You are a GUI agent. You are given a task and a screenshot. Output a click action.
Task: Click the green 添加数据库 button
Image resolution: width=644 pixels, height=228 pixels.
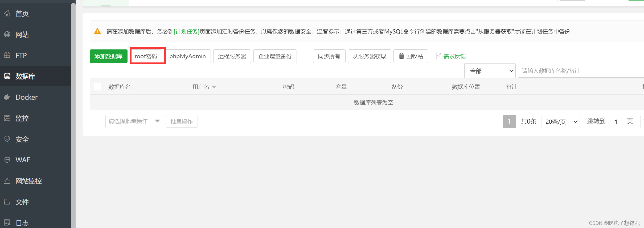108,56
